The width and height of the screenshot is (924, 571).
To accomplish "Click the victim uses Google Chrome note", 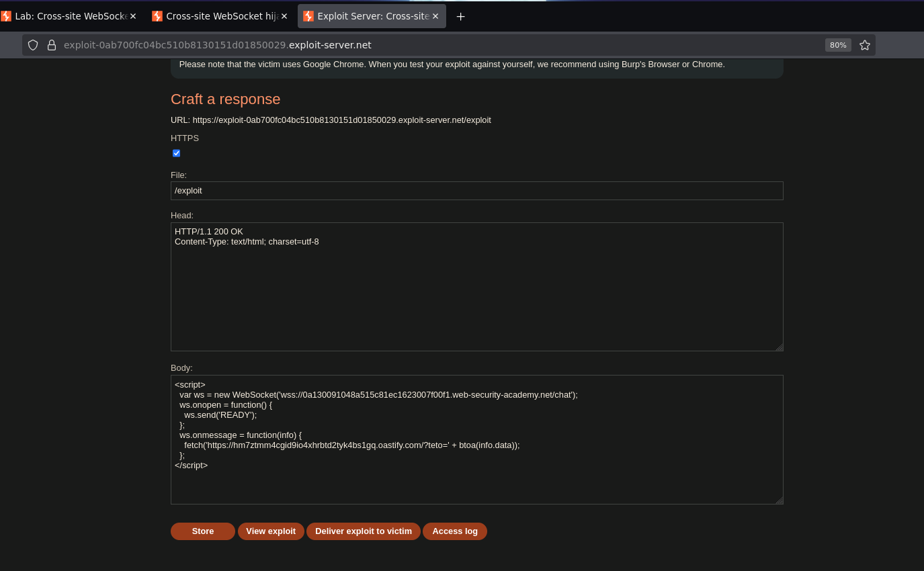I will [x=452, y=64].
